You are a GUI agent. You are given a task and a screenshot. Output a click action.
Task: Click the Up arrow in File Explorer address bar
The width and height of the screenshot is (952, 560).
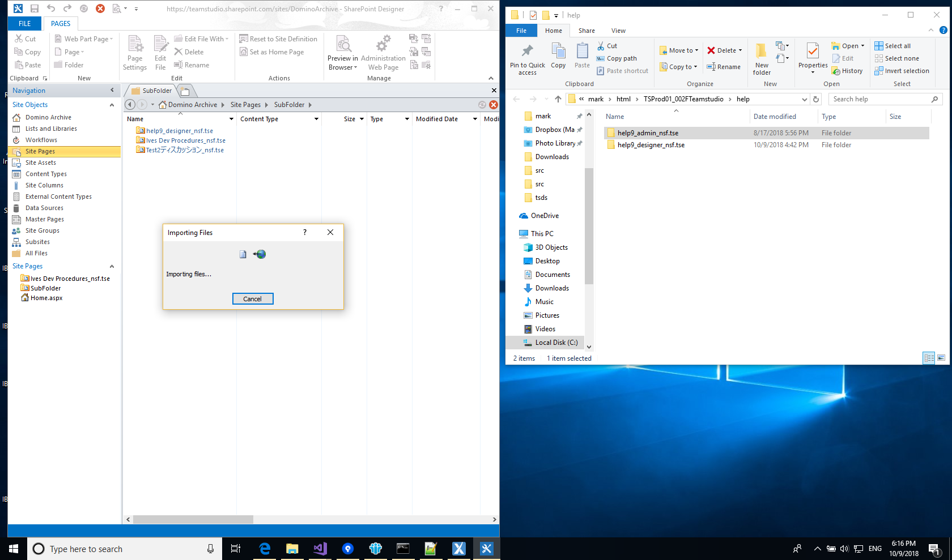point(558,99)
